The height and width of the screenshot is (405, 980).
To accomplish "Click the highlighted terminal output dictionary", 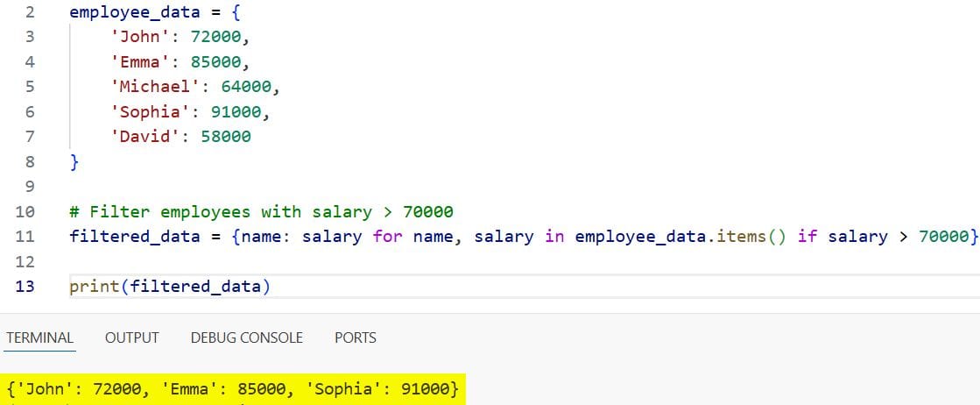I will [x=232, y=388].
